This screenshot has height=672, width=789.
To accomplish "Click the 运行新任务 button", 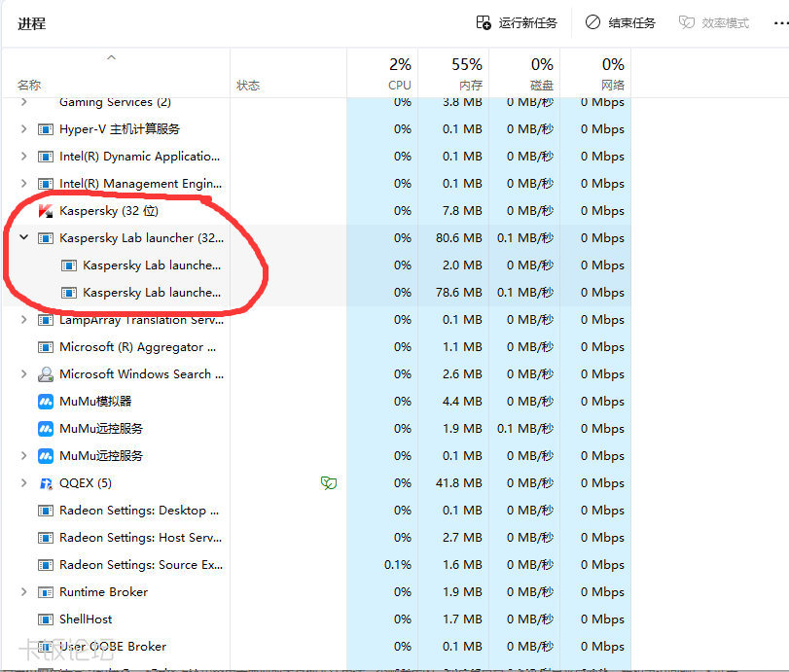I will pyautogui.click(x=517, y=23).
